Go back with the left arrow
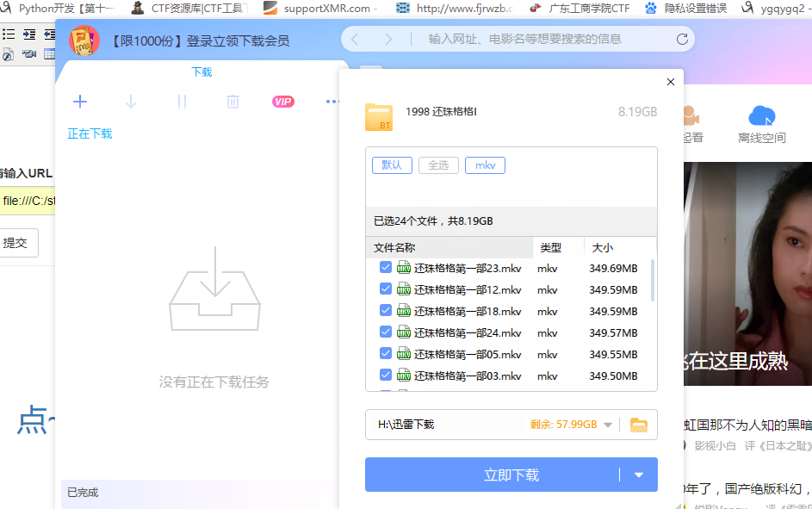Image resolution: width=812 pixels, height=509 pixels. tap(355, 40)
